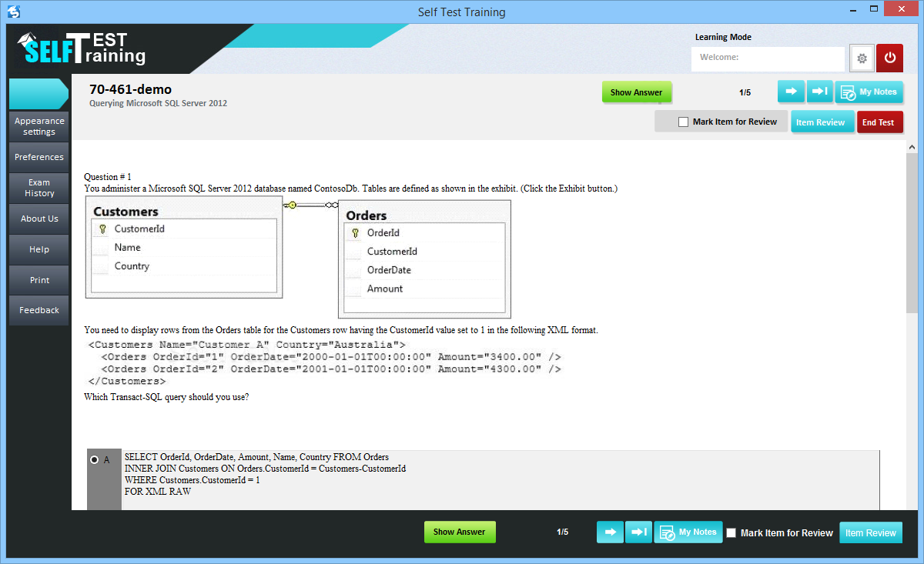Click the bottom 1/5 question counter
924x564 pixels.
point(562,532)
